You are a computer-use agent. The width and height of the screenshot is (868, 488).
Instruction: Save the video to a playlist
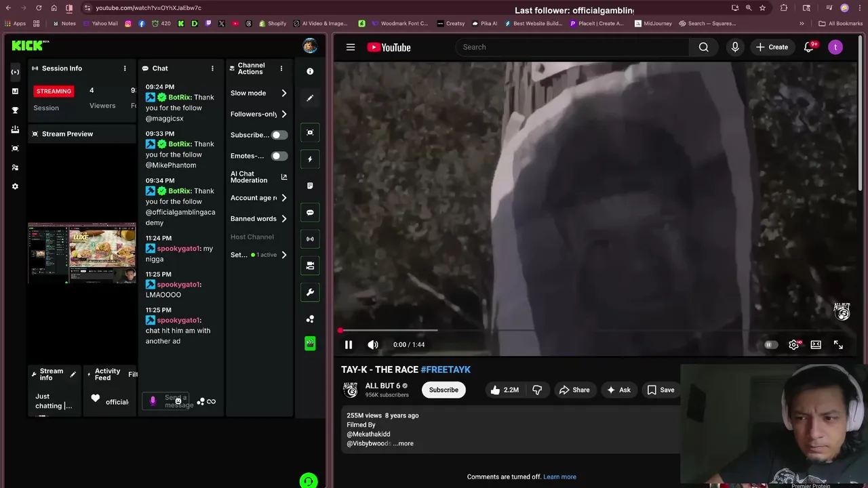pyautogui.click(x=660, y=390)
